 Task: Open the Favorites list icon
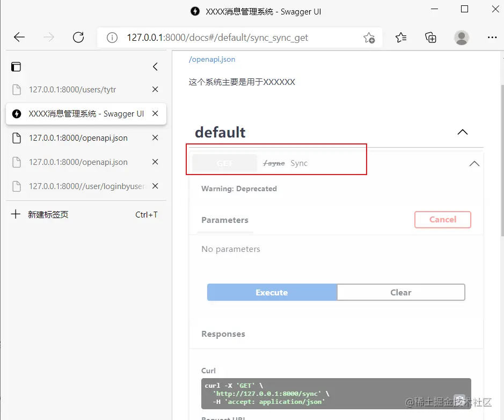[401, 38]
